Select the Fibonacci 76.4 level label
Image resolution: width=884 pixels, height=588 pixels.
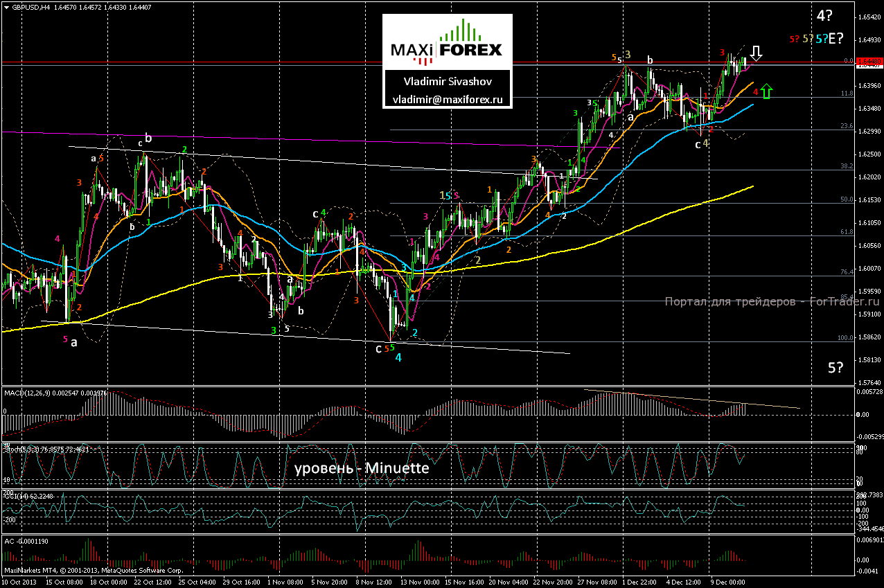click(x=846, y=272)
